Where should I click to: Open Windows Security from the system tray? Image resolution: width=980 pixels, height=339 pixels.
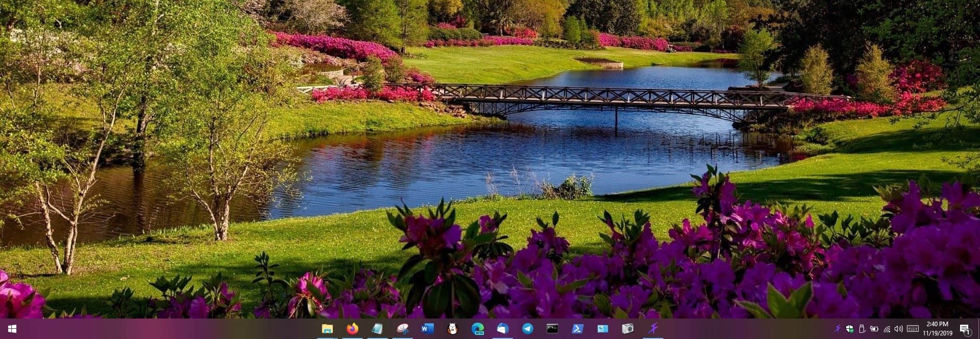coord(850,329)
